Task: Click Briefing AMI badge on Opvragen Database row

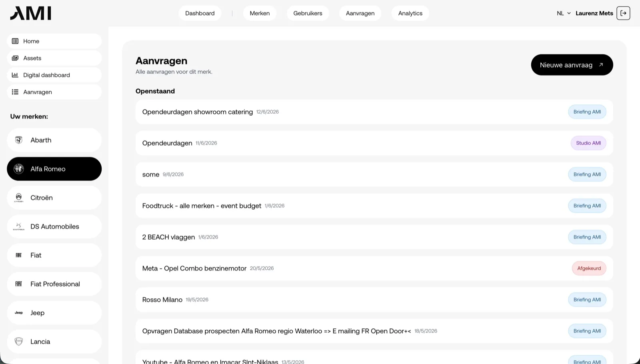Action: tap(587, 331)
